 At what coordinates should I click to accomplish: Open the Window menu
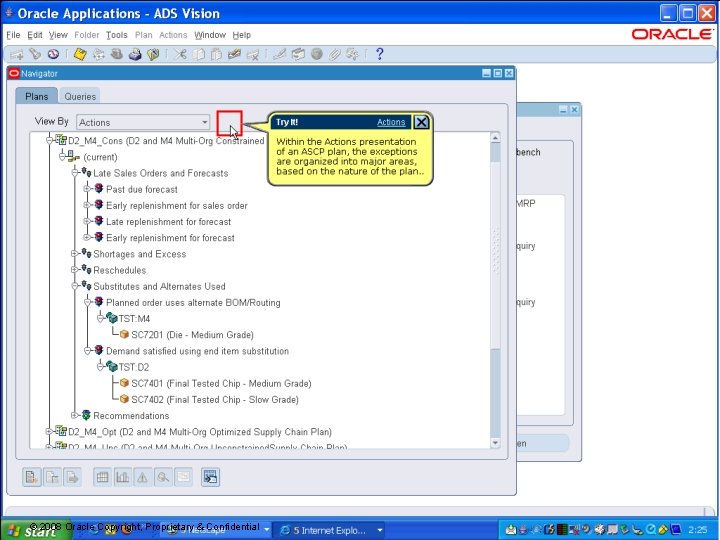click(210, 35)
